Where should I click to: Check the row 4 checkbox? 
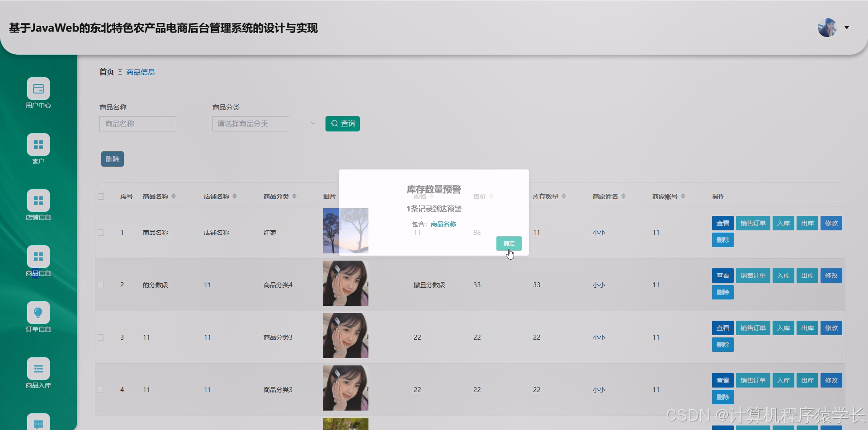[101, 390]
